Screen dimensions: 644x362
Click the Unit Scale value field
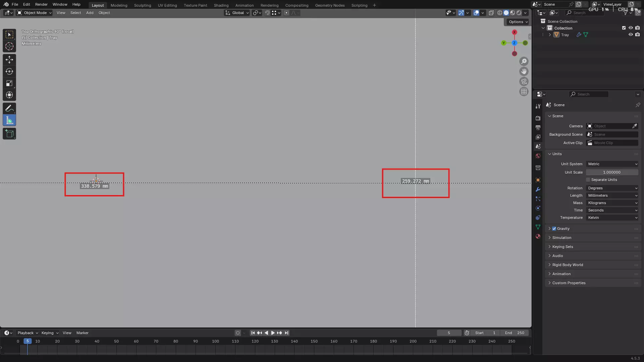(x=612, y=172)
